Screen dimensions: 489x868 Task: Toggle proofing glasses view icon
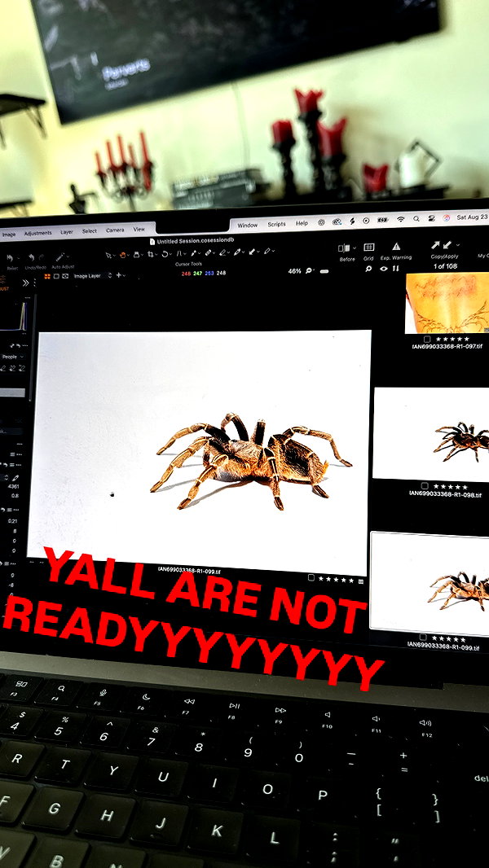65,276
